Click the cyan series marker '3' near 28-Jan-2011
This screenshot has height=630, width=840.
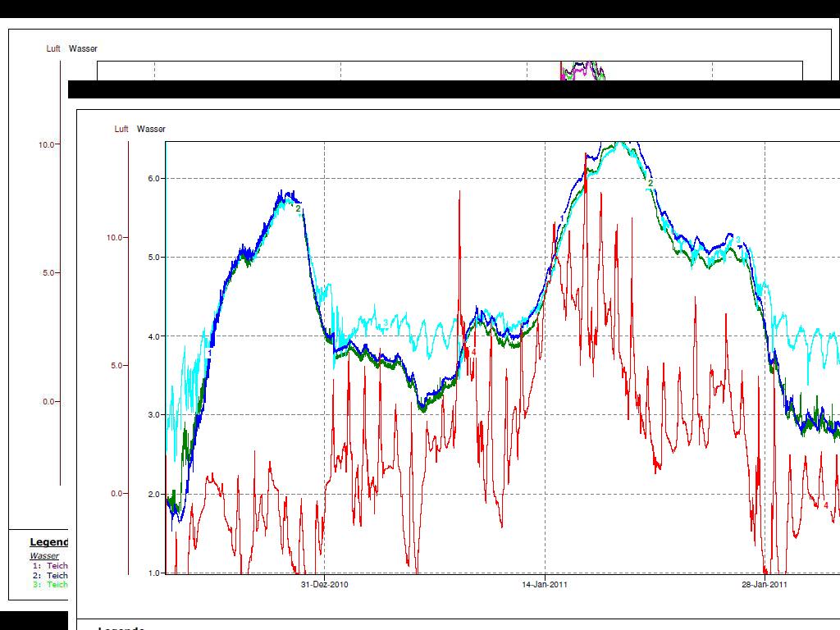[x=738, y=240]
